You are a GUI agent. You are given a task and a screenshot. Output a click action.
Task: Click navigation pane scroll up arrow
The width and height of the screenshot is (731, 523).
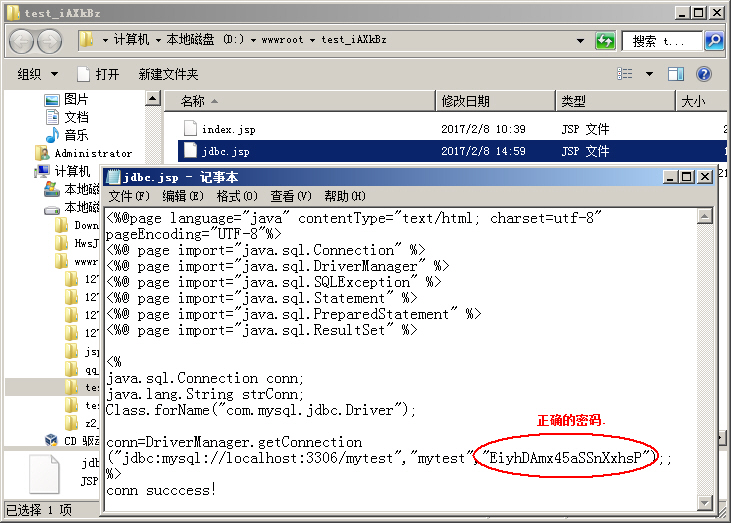click(152, 98)
